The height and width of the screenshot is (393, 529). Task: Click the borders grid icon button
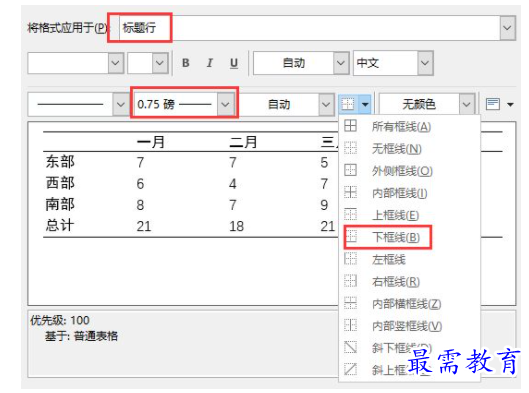(x=348, y=104)
